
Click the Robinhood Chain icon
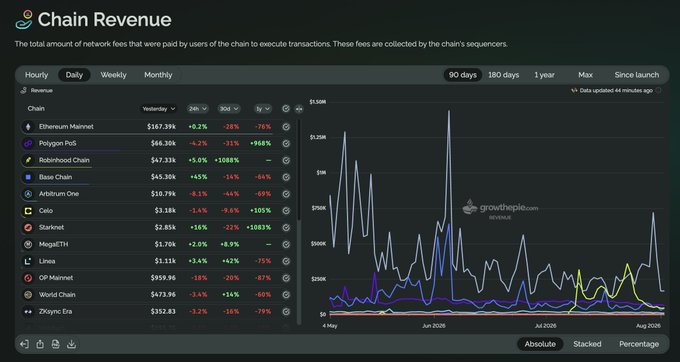click(x=29, y=160)
